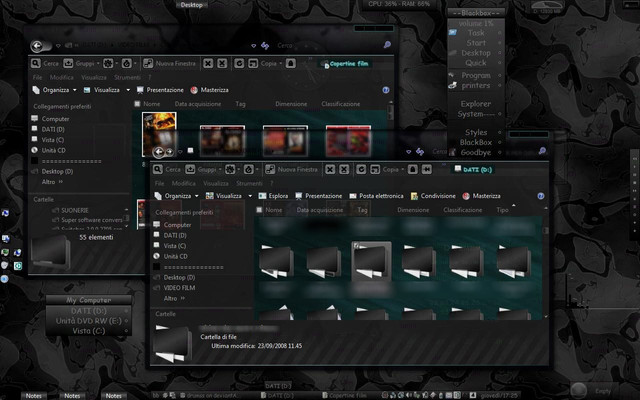Click the Copia icon in the DATI window
The image size is (640, 400).
[375, 169]
